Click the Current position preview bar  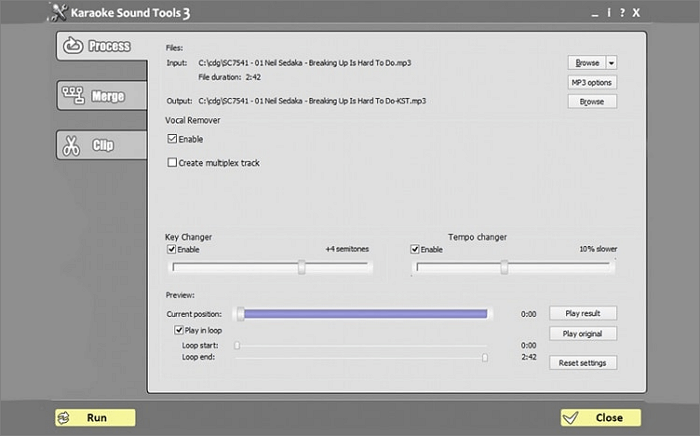(x=363, y=314)
